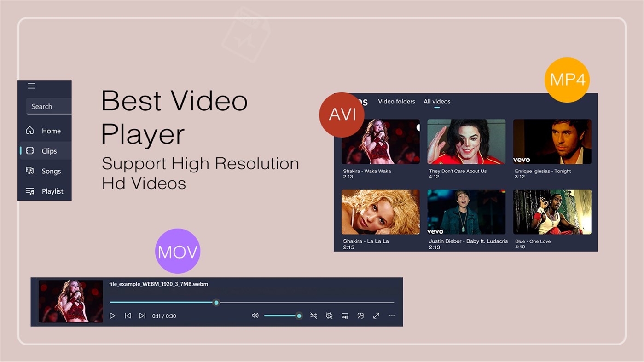Enable shuffle playback
The image size is (644, 362).
313,316
